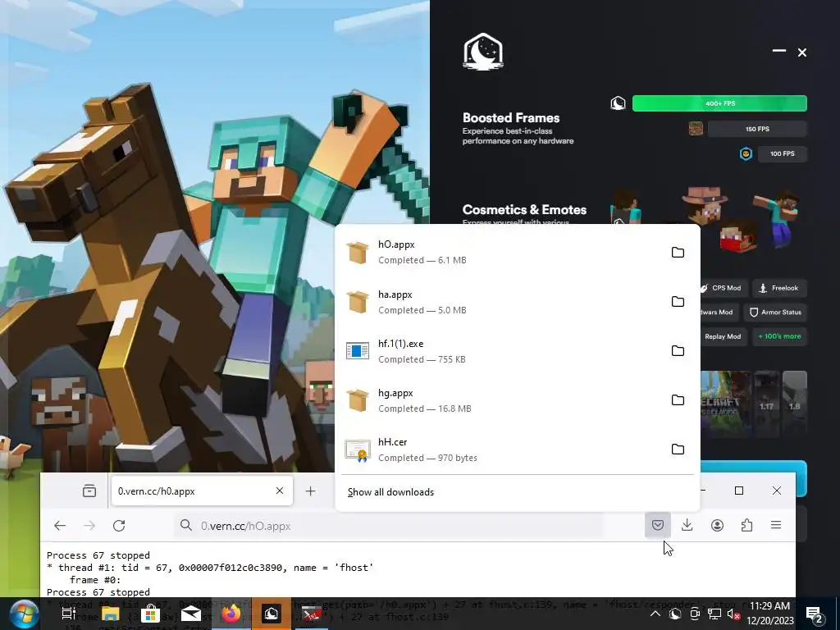This screenshot has height=630, width=840.
Task: Open the ha.appx package icon in downloads
Action: point(358,302)
